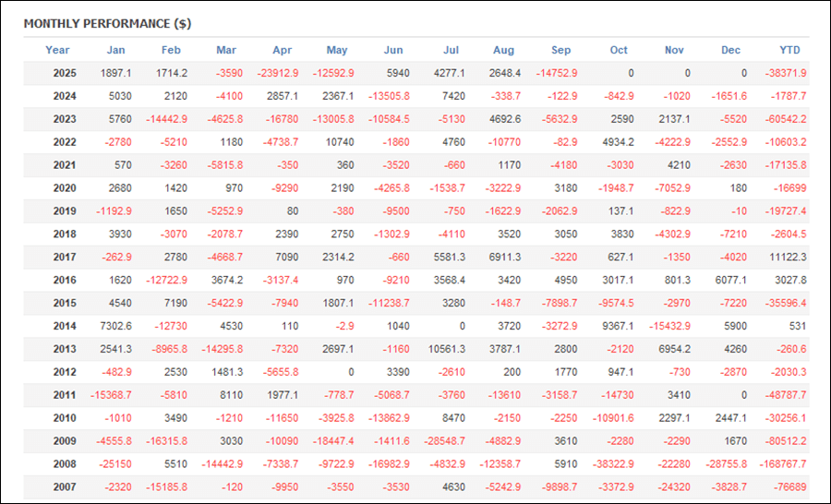The width and height of the screenshot is (831, 504).
Task: Sort by the Jan column header
Action: [x=115, y=50]
